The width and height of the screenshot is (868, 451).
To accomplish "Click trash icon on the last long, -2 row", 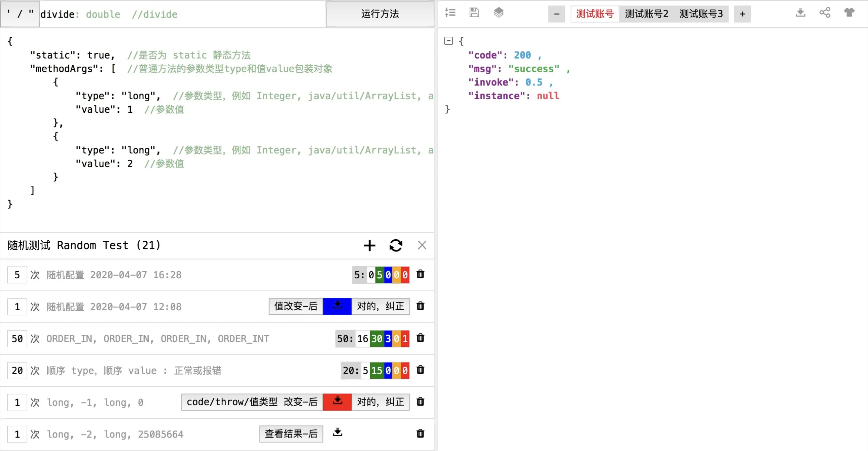I will point(420,434).
